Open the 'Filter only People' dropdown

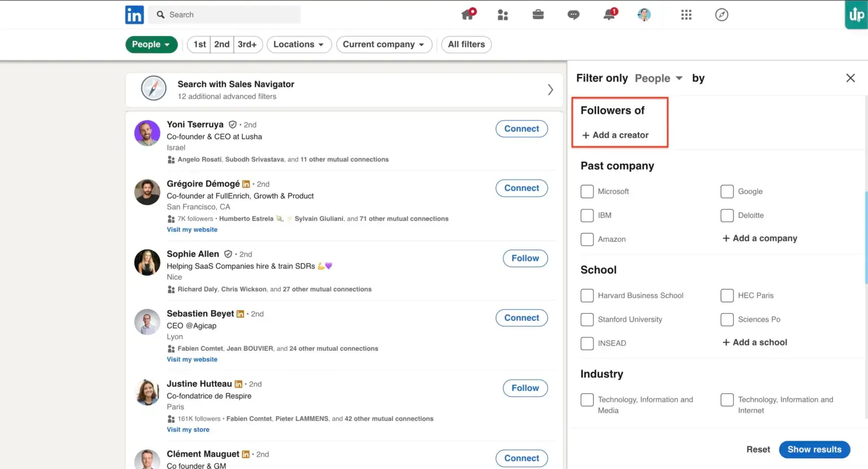pos(658,79)
